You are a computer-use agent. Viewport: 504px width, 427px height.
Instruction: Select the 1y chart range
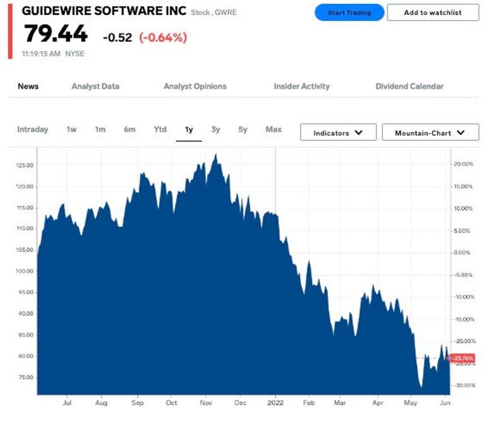coord(189,130)
